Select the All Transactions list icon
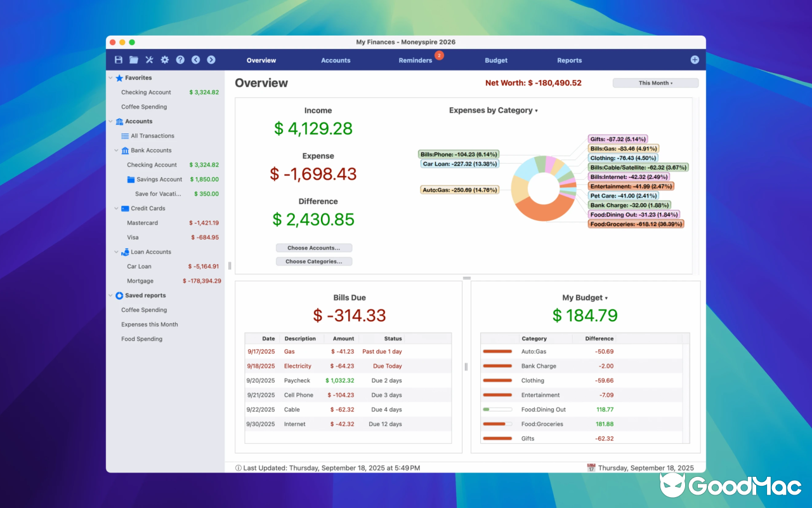Viewport: 812px width, 508px height. click(125, 135)
